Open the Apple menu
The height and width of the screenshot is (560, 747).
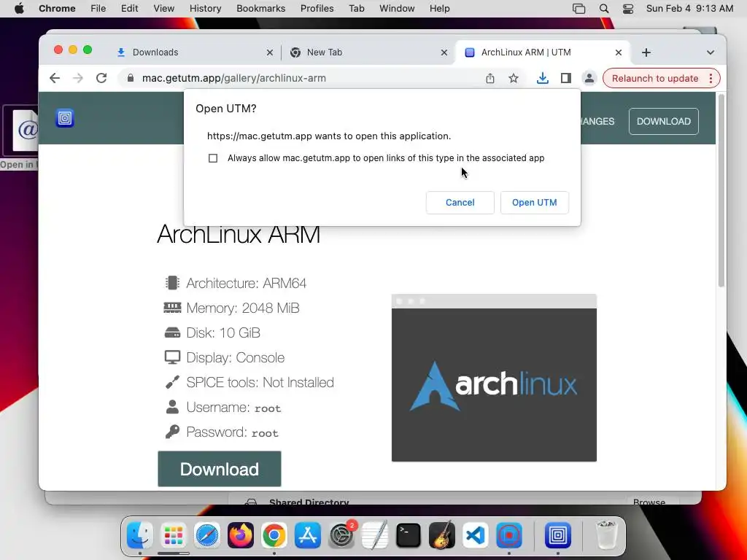click(19, 9)
